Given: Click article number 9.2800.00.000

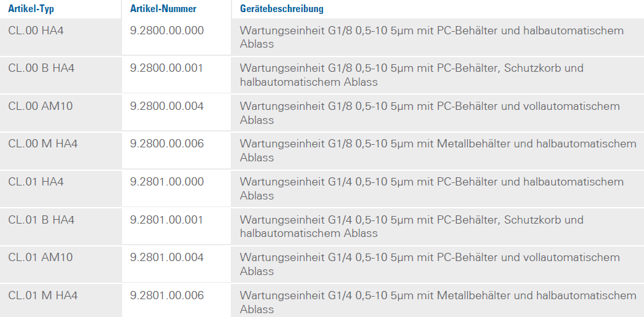Looking at the screenshot, I should click(x=167, y=30).
